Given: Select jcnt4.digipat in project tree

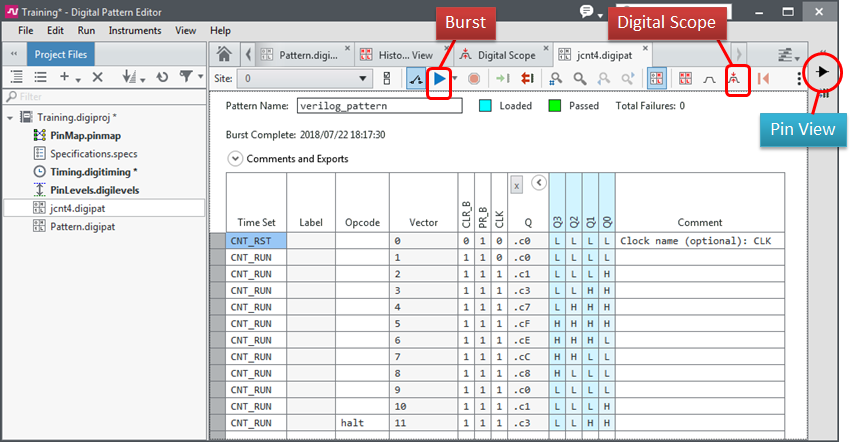Looking at the screenshot, I should tap(78, 208).
